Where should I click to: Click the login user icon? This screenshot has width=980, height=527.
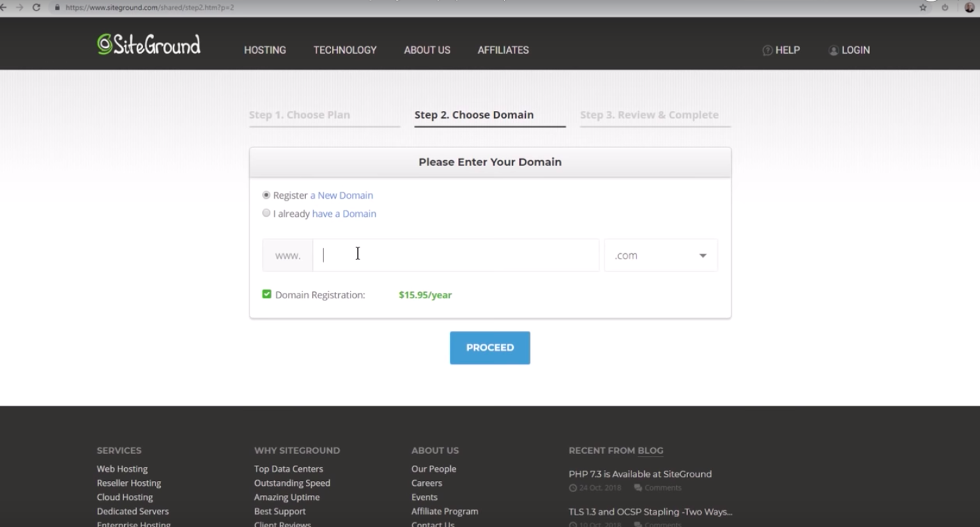click(833, 50)
